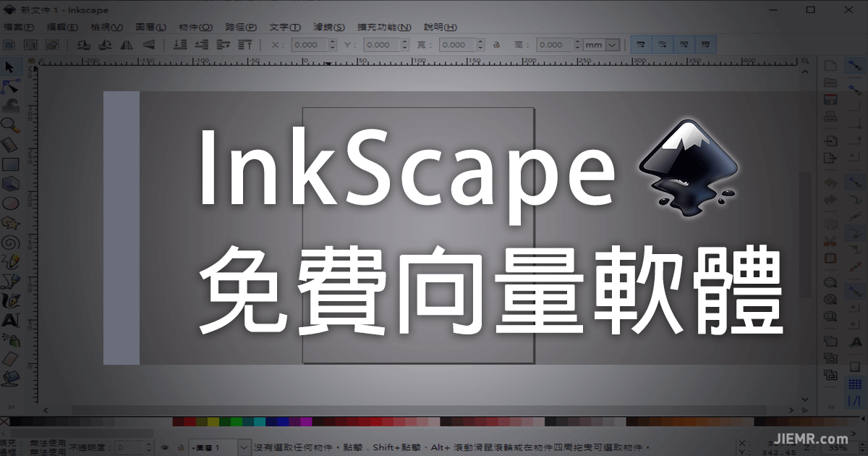Open the 濾鏡 menu
This screenshot has width=868, height=456.
point(328,27)
